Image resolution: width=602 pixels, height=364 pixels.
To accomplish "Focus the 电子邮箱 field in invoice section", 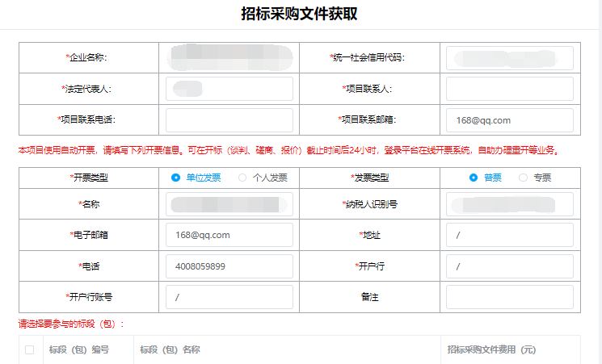I will click(x=229, y=235).
